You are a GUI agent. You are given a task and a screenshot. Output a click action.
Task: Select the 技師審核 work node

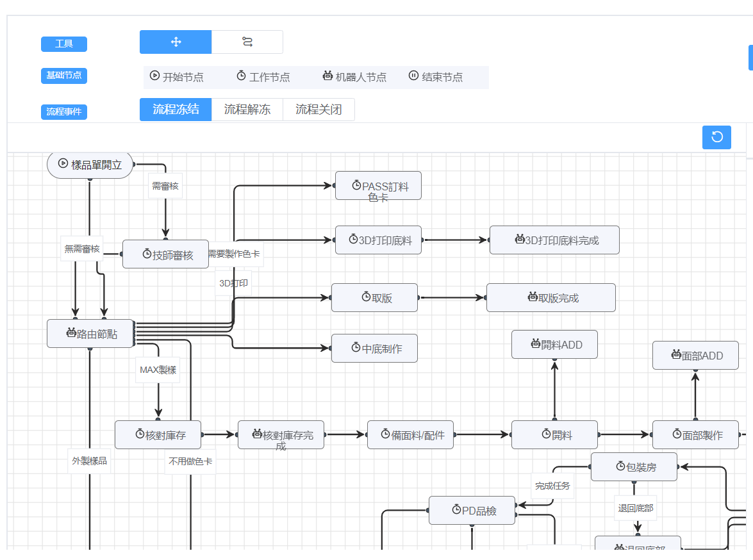(165, 254)
